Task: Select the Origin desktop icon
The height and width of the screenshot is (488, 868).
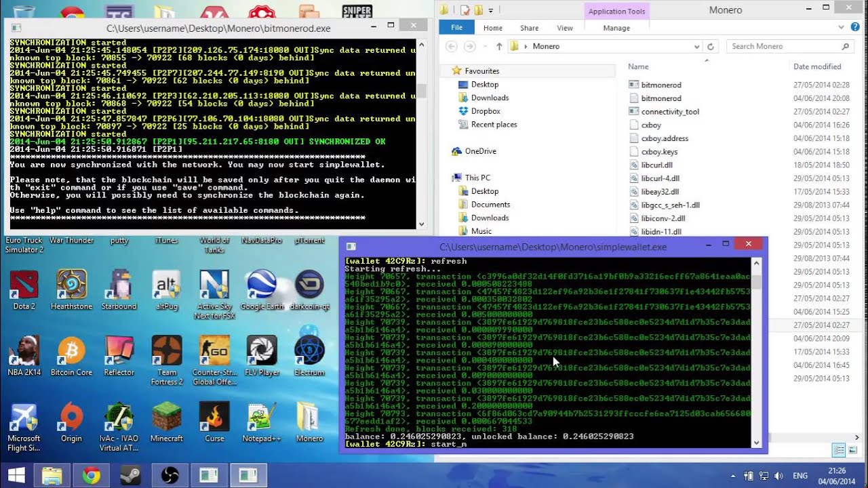Action: [x=71, y=422]
